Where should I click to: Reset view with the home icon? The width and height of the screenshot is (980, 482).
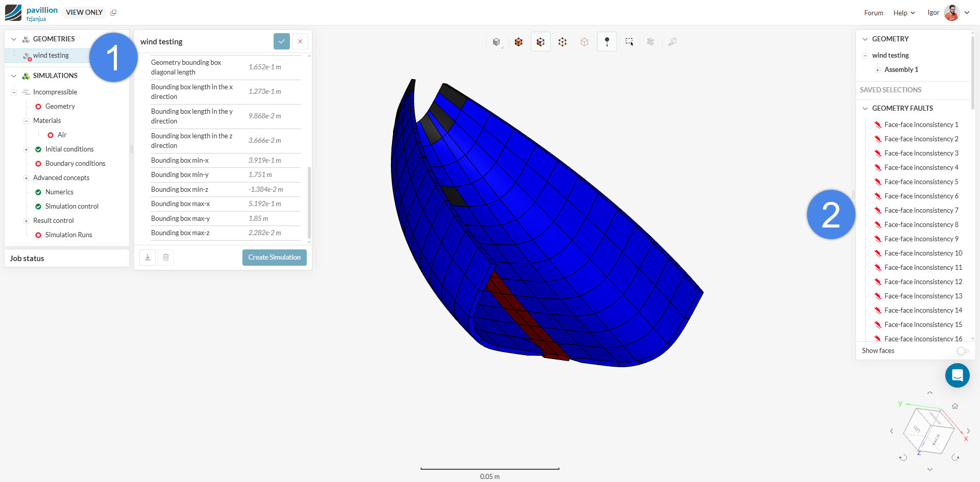[954, 406]
